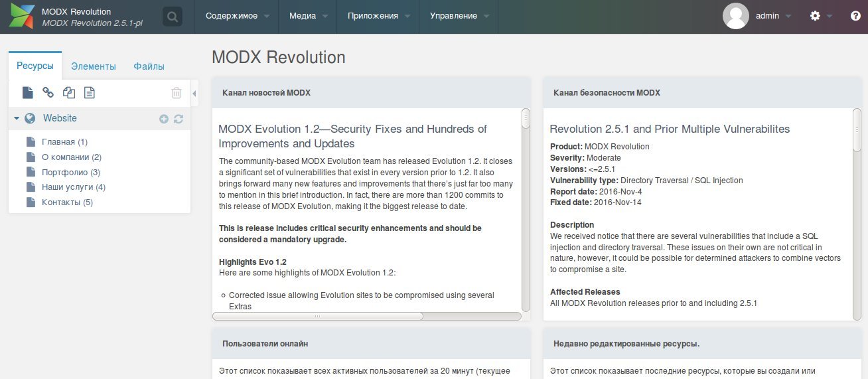Image resolution: width=868 pixels, height=379 pixels.
Task: Open help question mark icon
Action: 855,16
